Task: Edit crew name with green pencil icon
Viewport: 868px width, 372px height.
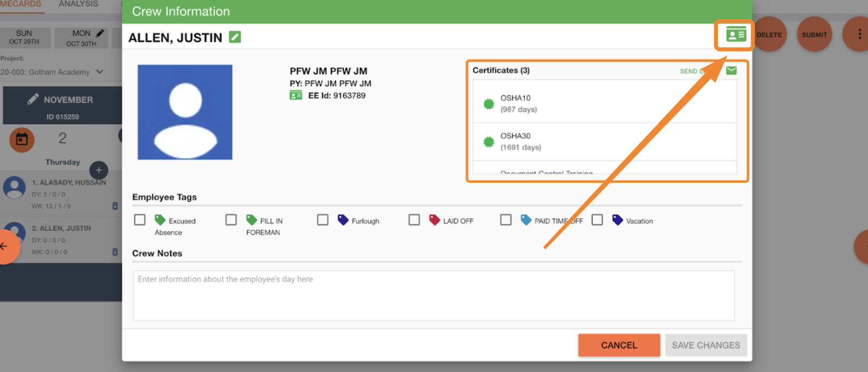Action: coord(235,37)
